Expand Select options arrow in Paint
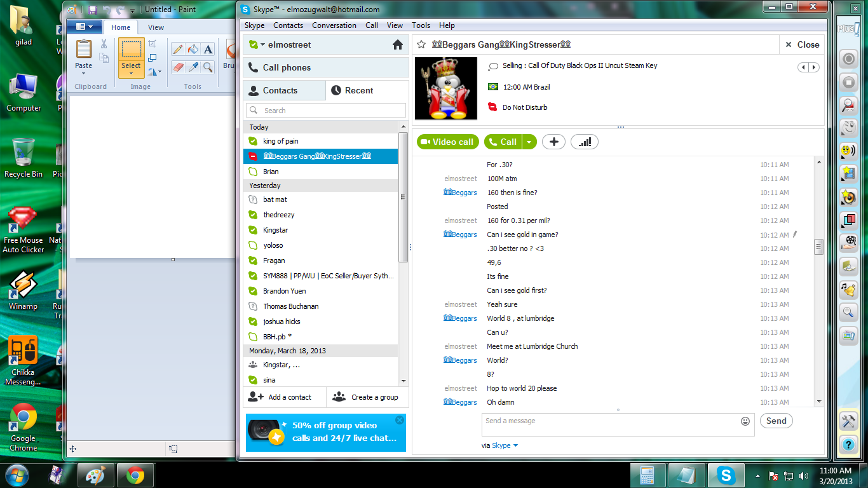Image resolution: width=868 pixels, height=488 pixels. [x=131, y=74]
